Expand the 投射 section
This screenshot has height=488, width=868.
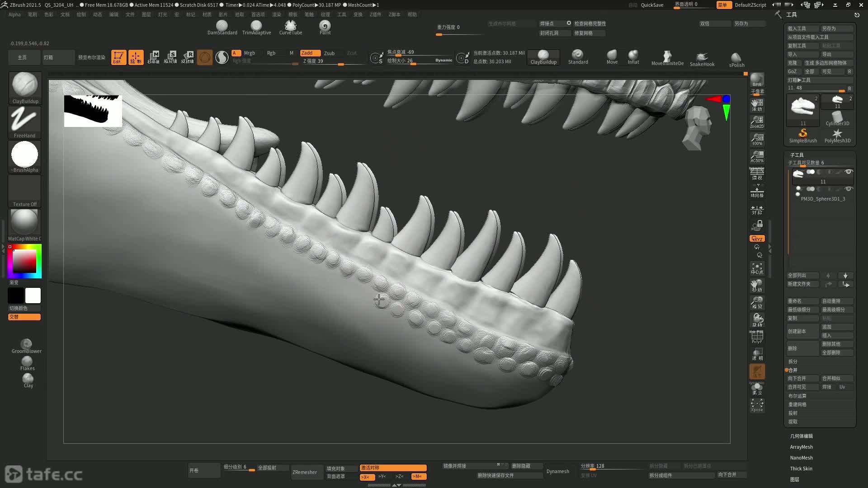click(793, 413)
